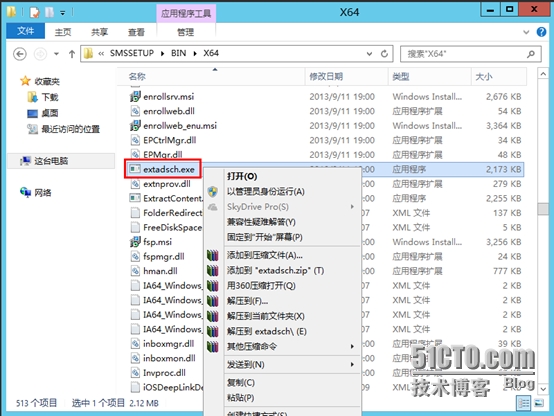
Task: Select the Invproc.dll file icon
Action: [135, 373]
